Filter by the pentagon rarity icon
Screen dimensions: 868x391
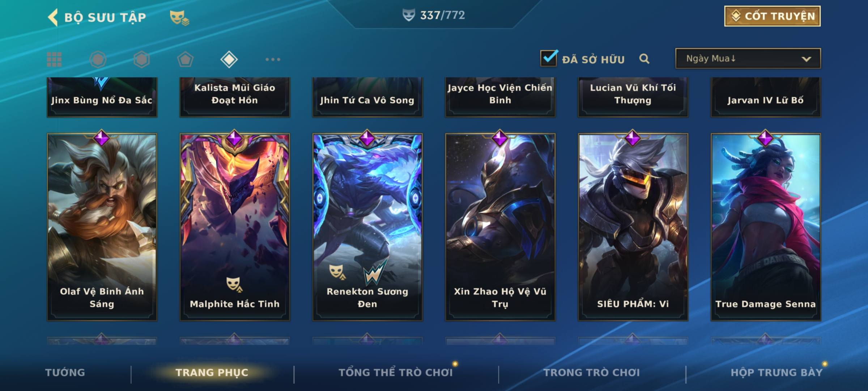(185, 59)
